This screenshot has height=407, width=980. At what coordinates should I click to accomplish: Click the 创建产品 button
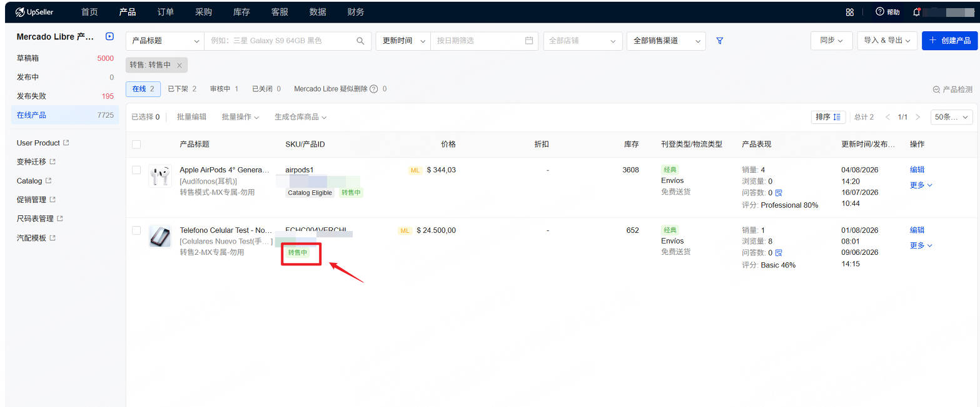coord(949,40)
